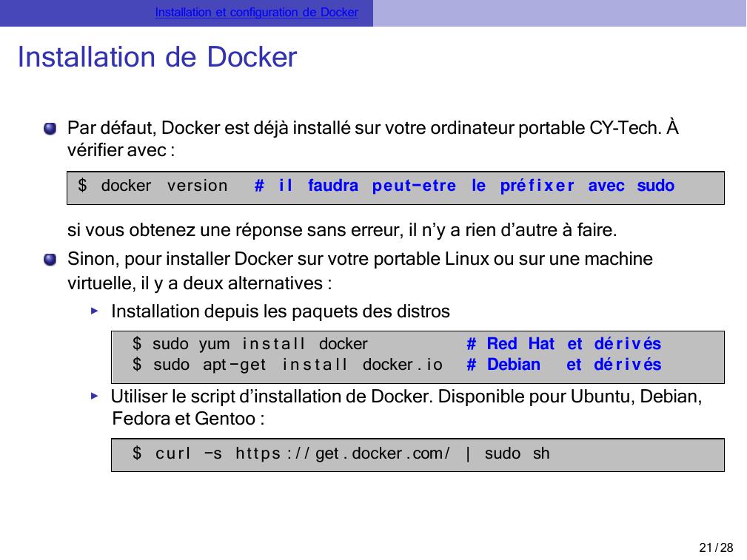The width and height of the screenshot is (747, 560).
Task: Click the "sudo apt-get install docker.io" command line
Action: 287,365
